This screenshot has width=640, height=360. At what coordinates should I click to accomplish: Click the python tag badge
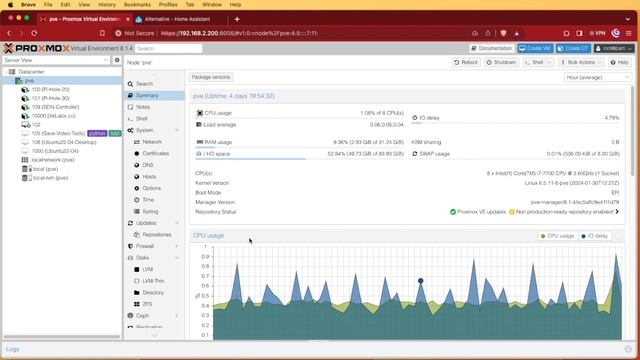pyautogui.click(x=97, y=133)
